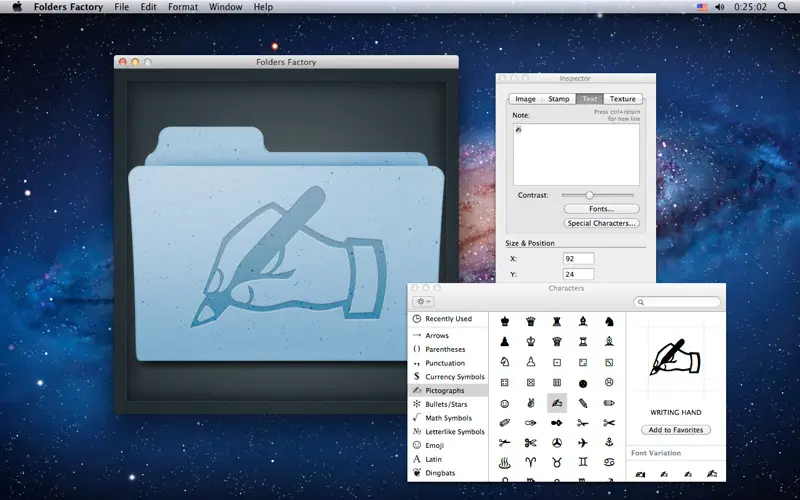Open the Help menu
This screenshot has height=500, width=800.
263,7
